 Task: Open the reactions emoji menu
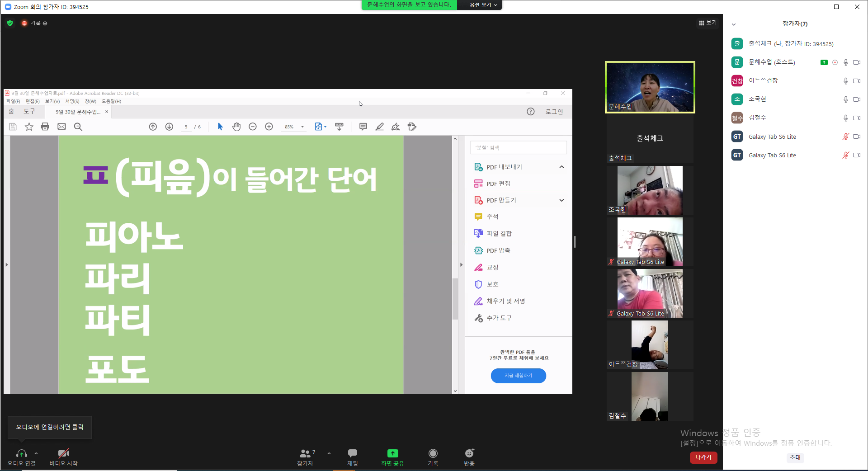[469, 457]
